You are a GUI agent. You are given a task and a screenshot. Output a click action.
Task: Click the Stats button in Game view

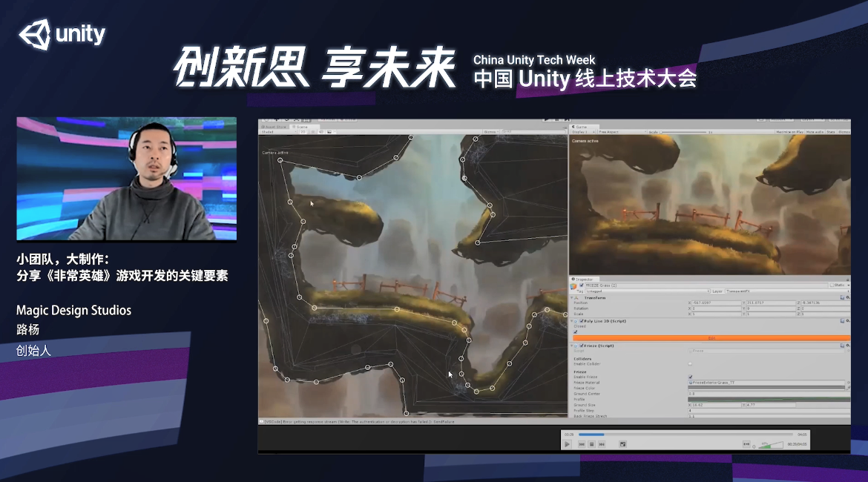coord(831,132)
